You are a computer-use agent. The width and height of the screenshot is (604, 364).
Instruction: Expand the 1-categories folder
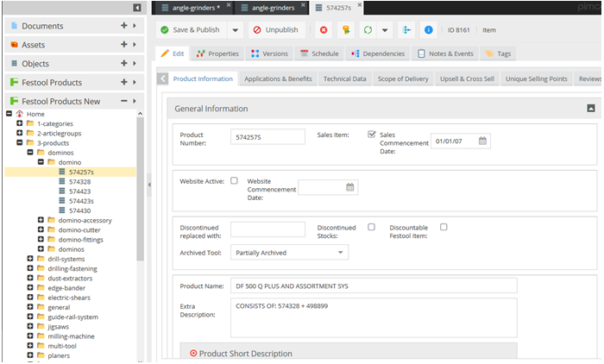click(19, 123)
